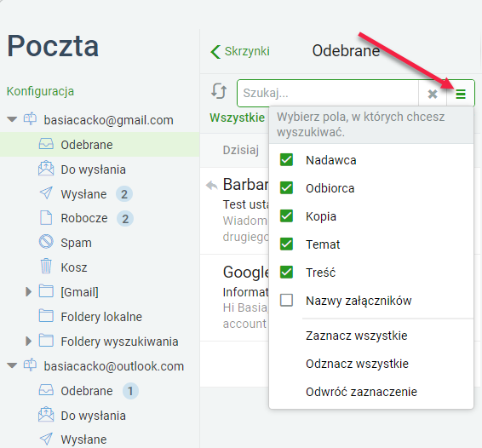482x448 pixels.
Task: Click the outlook Odebrane count badge 1
Action: (x=130, y=391)
